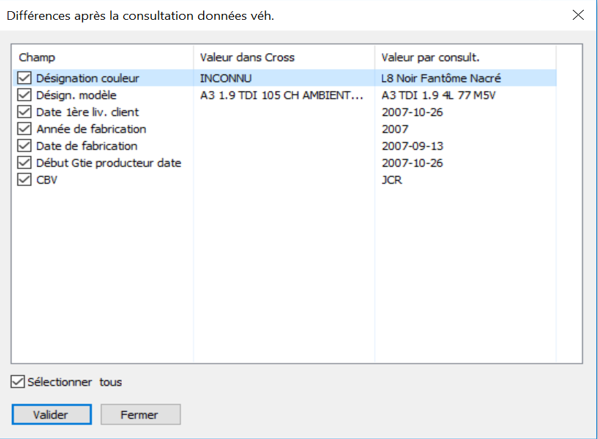Toggle the Désign. modèle checkbox

(24, 95)
